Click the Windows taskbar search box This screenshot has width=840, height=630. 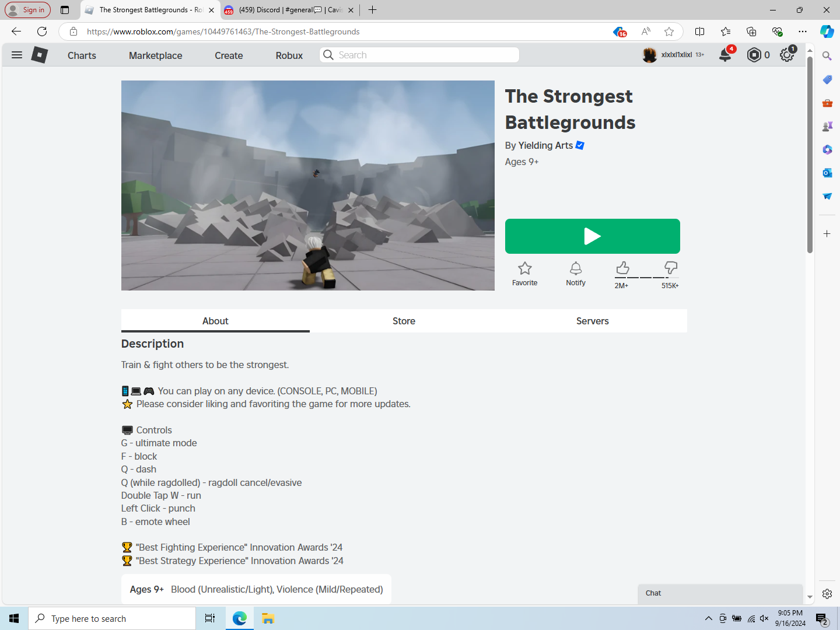112,618
